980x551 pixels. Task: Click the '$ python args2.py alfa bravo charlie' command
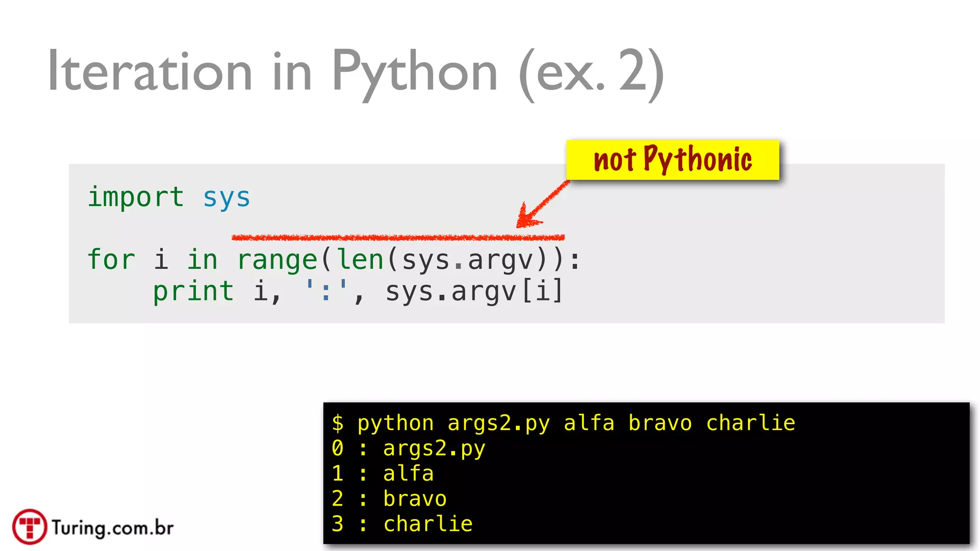[x=563, y=423]
